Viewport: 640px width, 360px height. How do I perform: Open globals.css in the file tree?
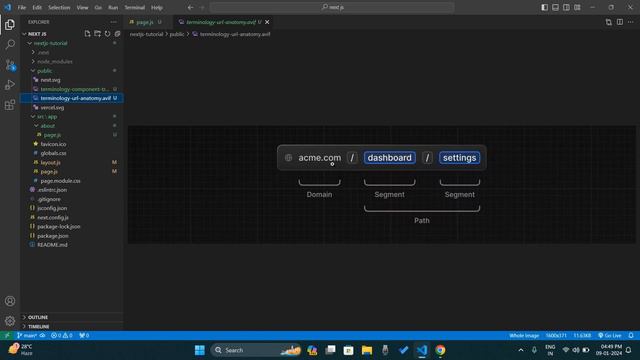coord(53,153)
